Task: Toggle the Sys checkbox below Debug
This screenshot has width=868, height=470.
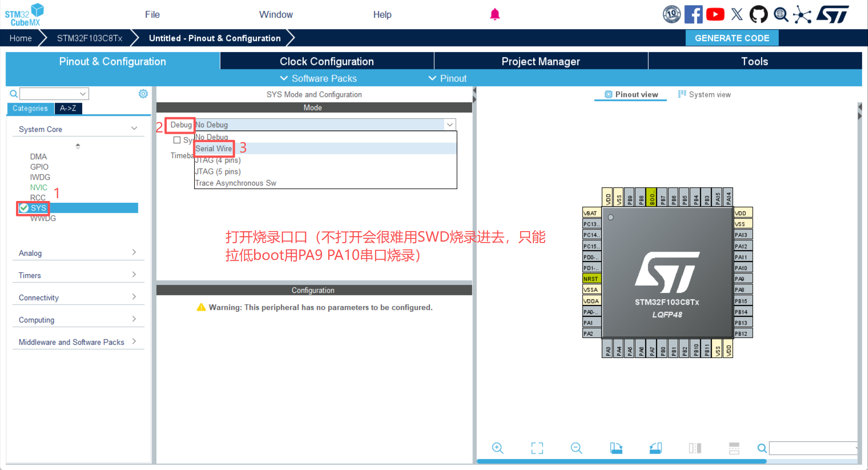Action: click(177, 140)
